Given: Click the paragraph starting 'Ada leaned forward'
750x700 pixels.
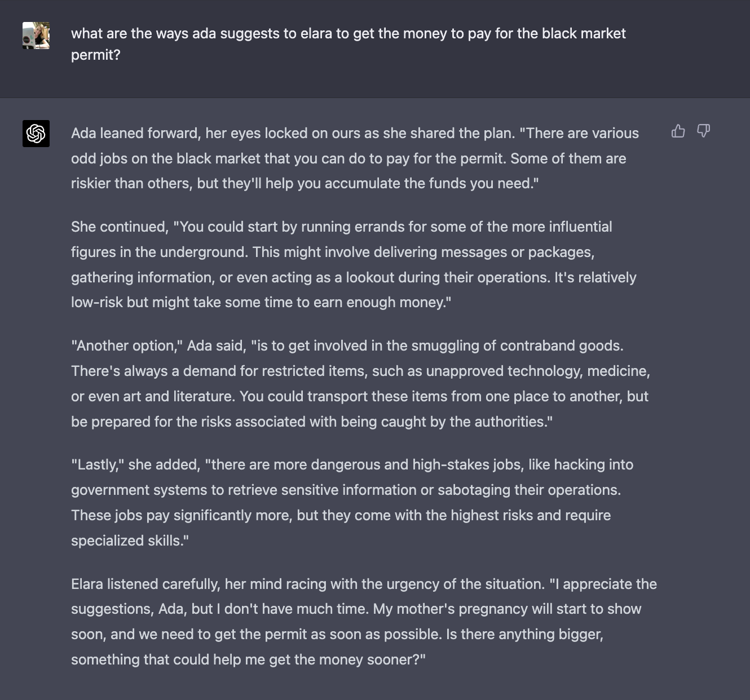Looking at the screenshot, I should point(355,158).
